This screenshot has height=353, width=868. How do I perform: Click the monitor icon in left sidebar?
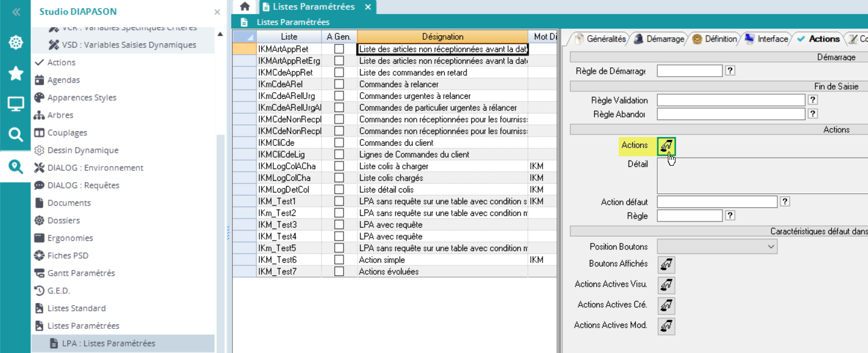(16, 104)
